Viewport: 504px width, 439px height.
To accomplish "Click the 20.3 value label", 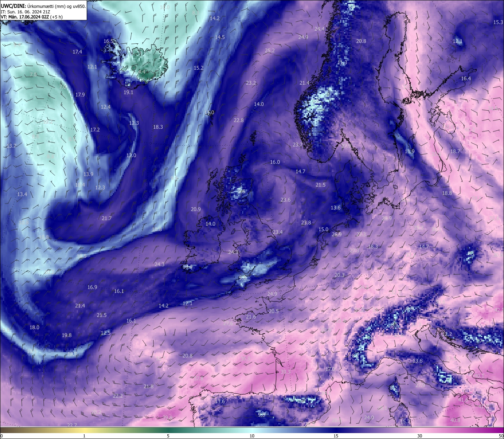I will coord(339,275).
